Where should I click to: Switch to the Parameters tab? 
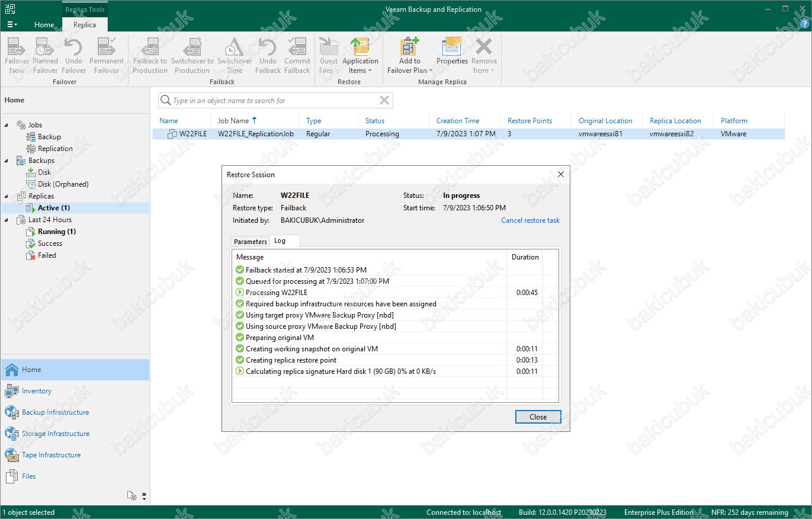pyautogui.click(x=250, y=242)
